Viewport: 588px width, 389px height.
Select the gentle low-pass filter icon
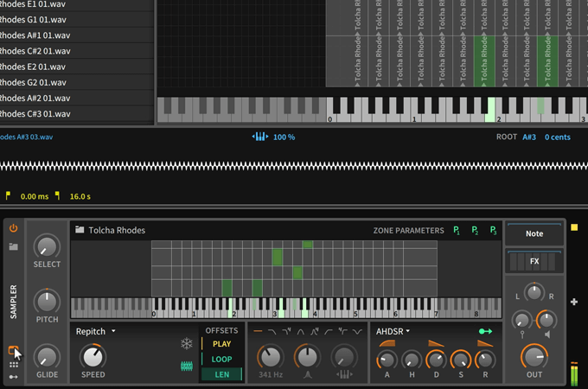coord(272,331)
